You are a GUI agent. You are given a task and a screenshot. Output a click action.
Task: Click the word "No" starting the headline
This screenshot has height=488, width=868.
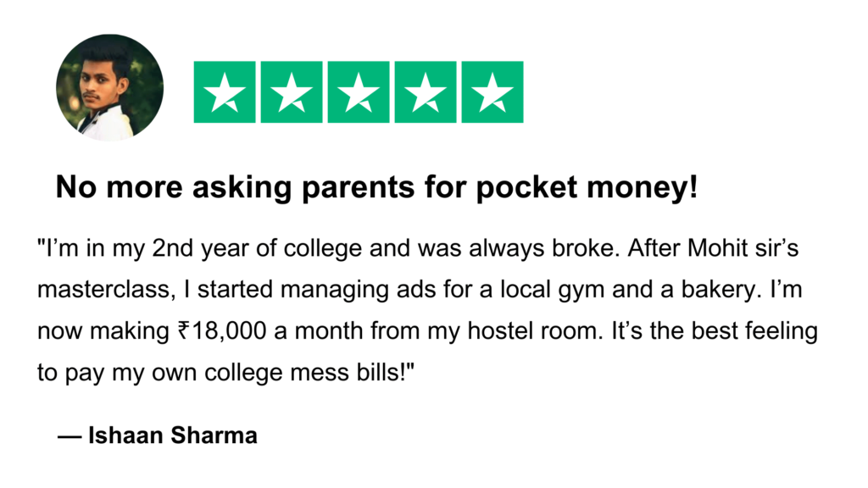73,188
